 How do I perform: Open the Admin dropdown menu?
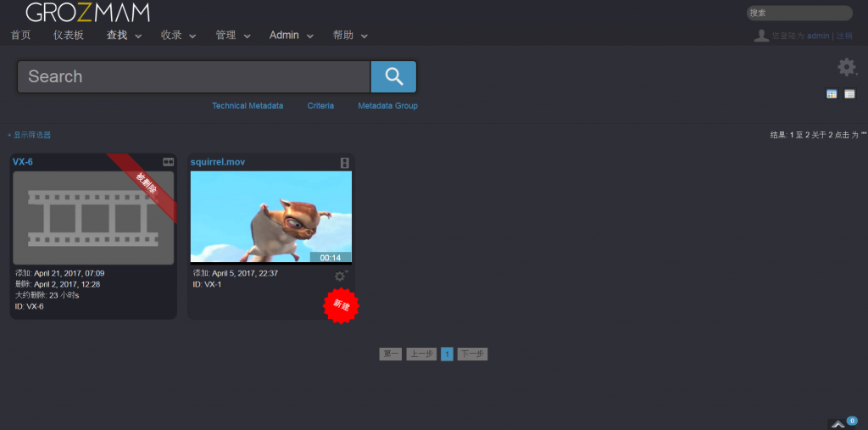[x=292, y=36]
